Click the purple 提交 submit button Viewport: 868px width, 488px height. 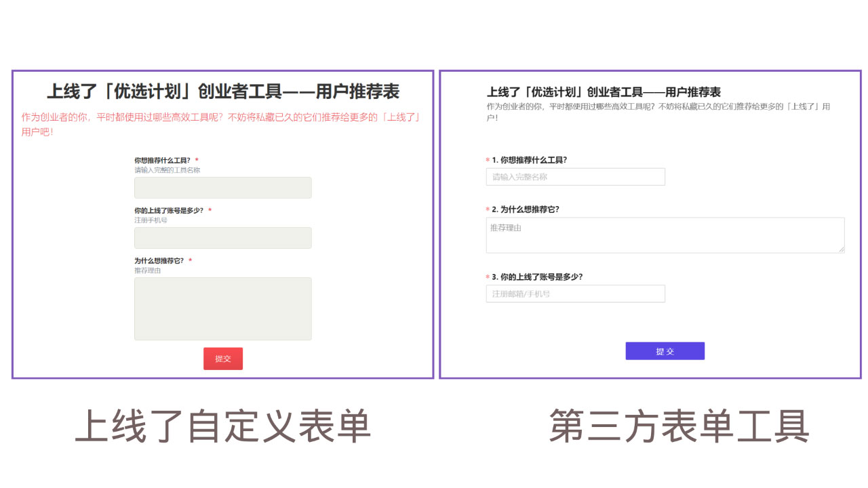(x=665, y=350)
